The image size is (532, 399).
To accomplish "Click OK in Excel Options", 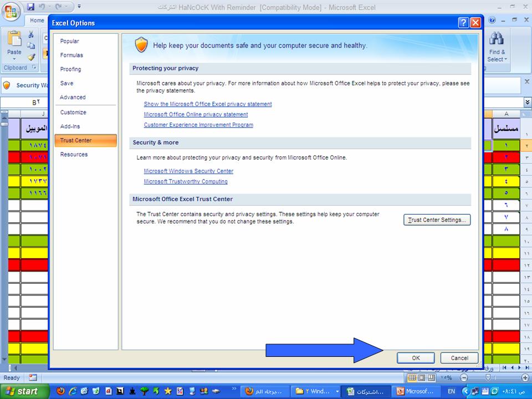I will click(x=416, y=358).
